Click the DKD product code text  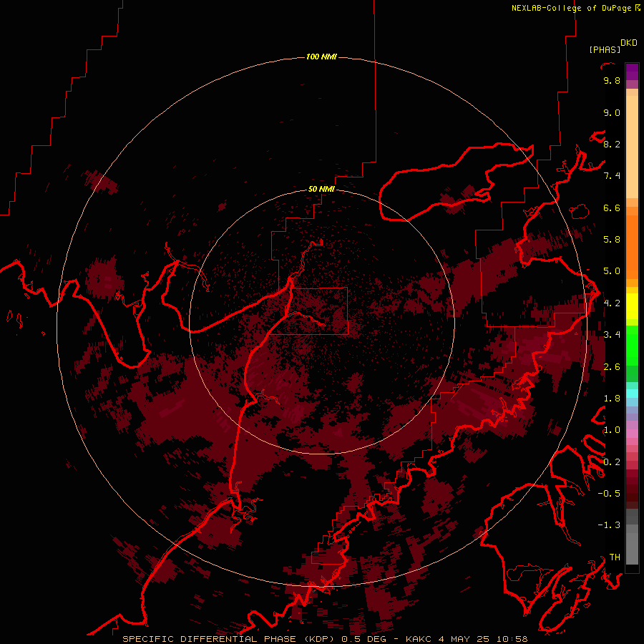pos(629,43)
